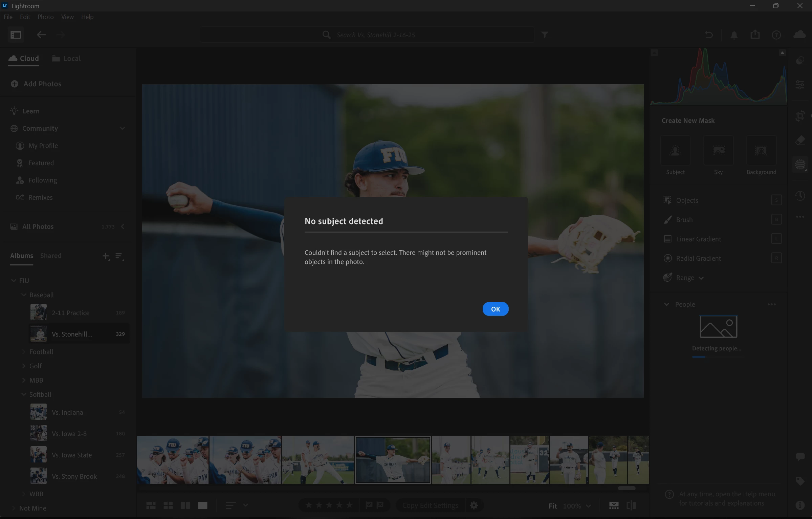Open notifications bell icon
The width and height of the screenshot is (812, 519).
tap(733, 35)
